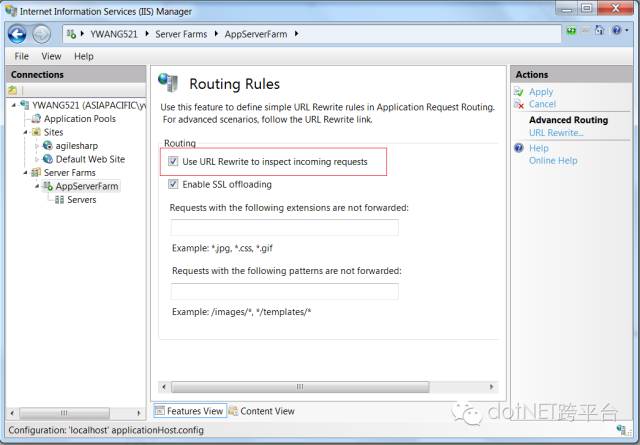Switch to Content View tab
640x445 pixels.
pyautogui.click(x=262, y=411)
